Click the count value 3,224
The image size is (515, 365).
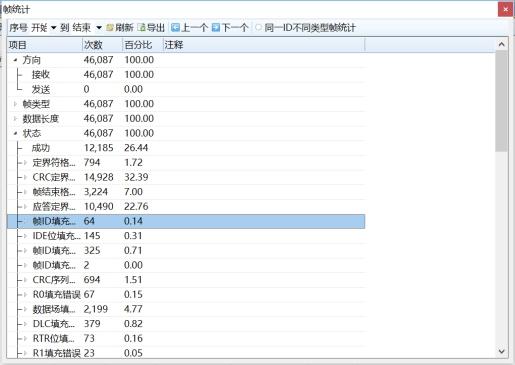[96, 192]
